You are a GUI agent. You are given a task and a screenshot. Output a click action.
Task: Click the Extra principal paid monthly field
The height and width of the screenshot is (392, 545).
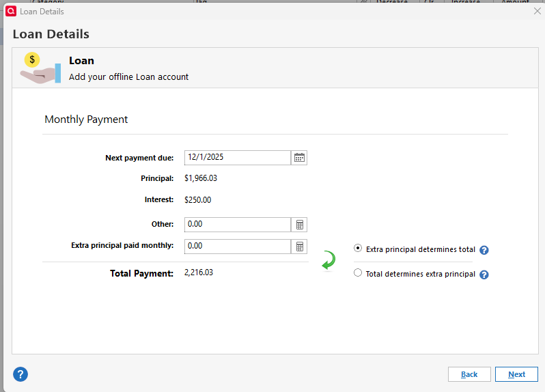(238, 247)
